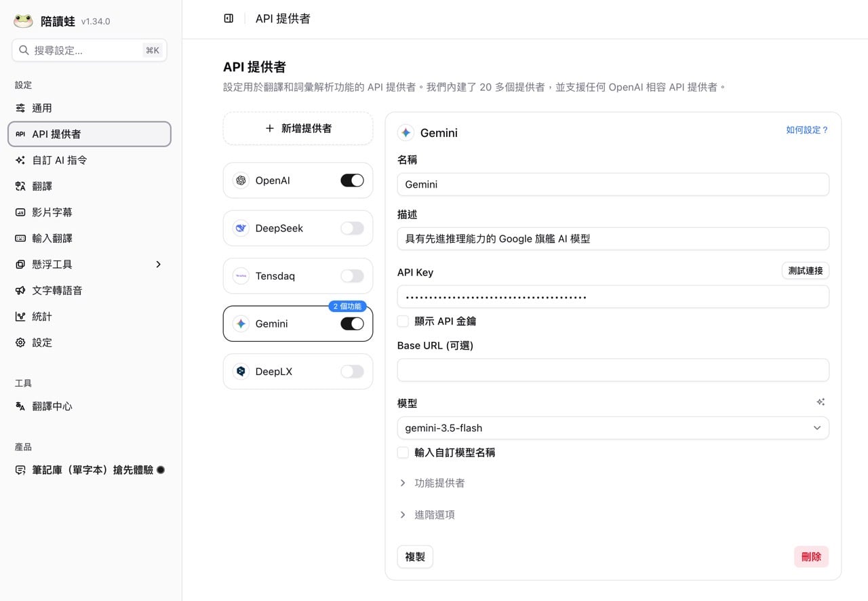The width and height of the screenshot is (868, 601).
Task: Open 影片字幕 settings page
Action: pos(90,212)
